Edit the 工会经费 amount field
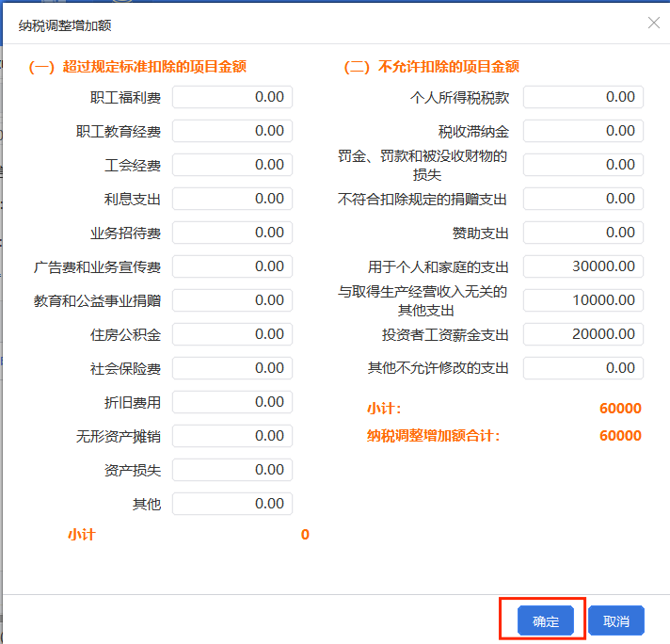 point(232,165)
